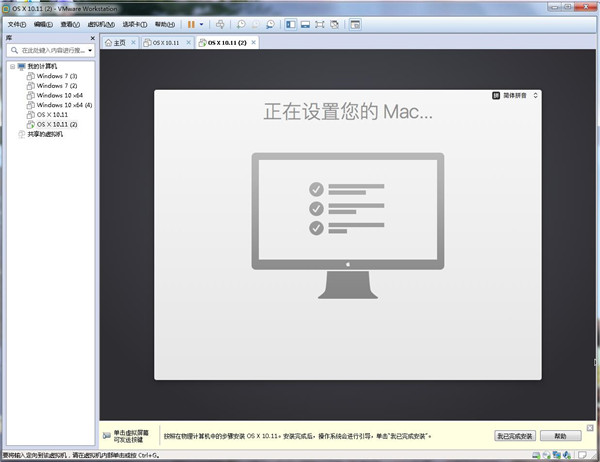
Task: Click the network adapter status icon
Action: pos(557,455)
